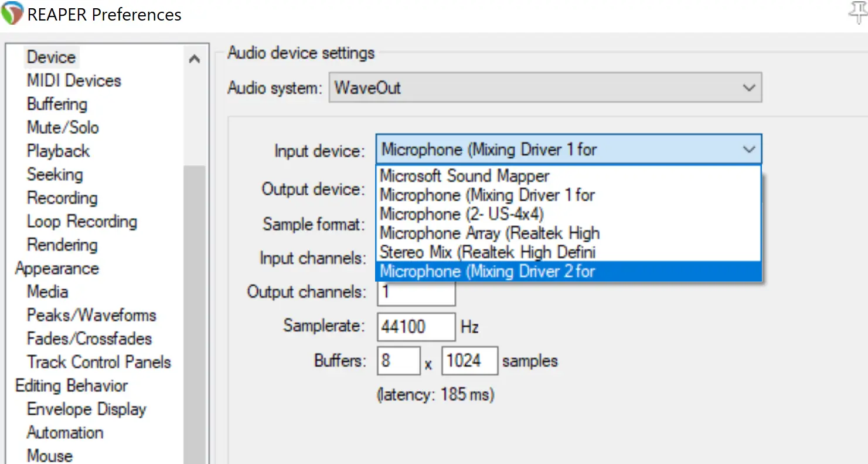
Task: Click the REAPER logo icon in title bar
Action: click(x=12, y=14)
